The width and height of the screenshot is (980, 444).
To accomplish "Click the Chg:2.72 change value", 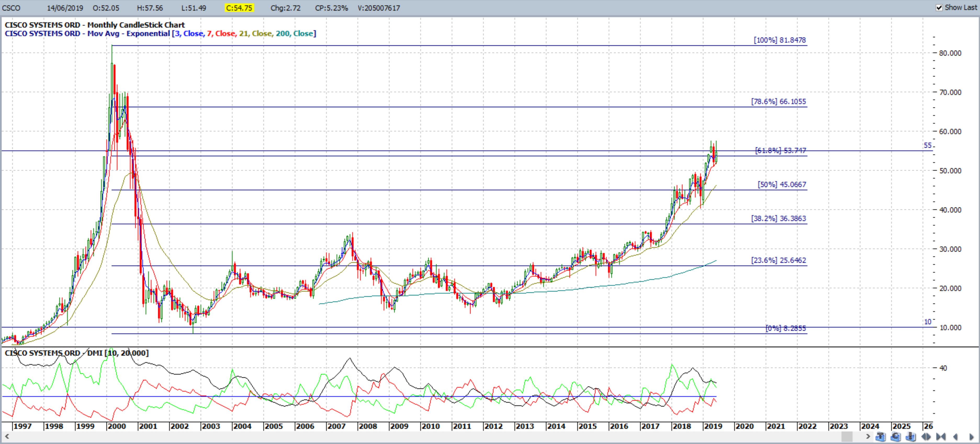I will pyautogui.click(x=285, y=8).
